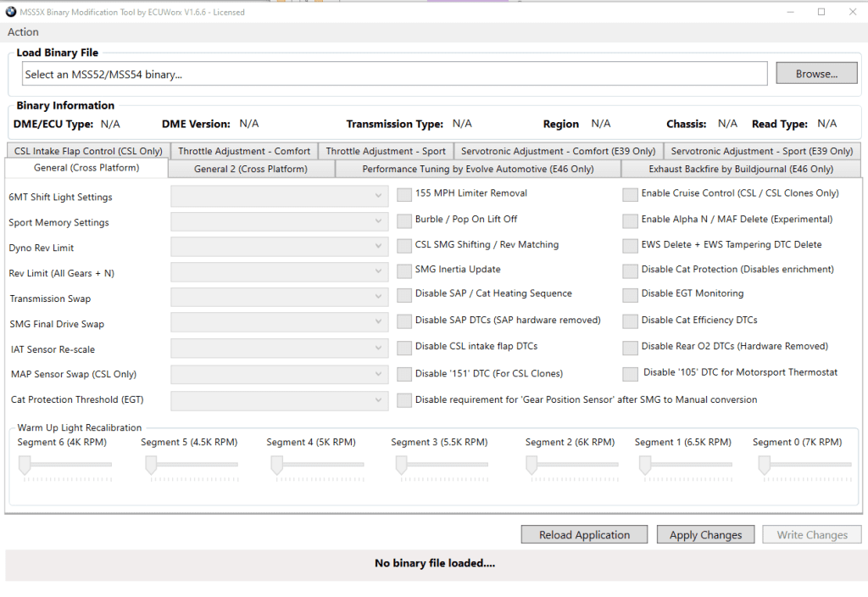
Task: Select the Servotronic Adjustment - Sport tab
Action: coord(761,150)
